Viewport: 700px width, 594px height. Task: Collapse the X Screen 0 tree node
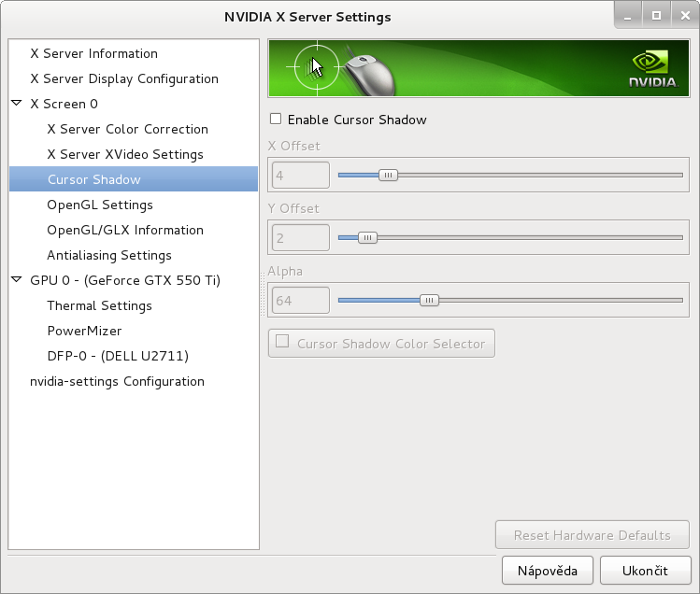coord(17,103)
